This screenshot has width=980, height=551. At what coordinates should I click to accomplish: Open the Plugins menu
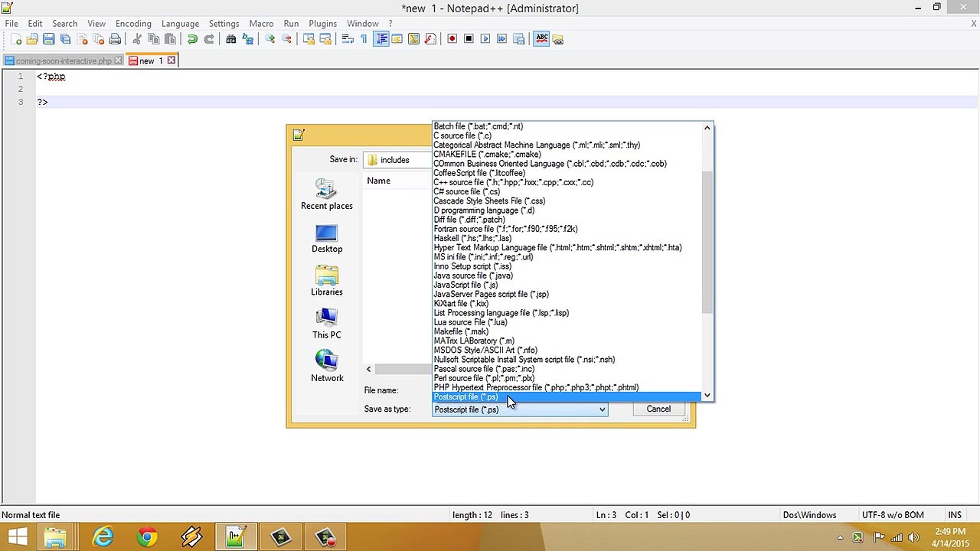coord(322,23)
